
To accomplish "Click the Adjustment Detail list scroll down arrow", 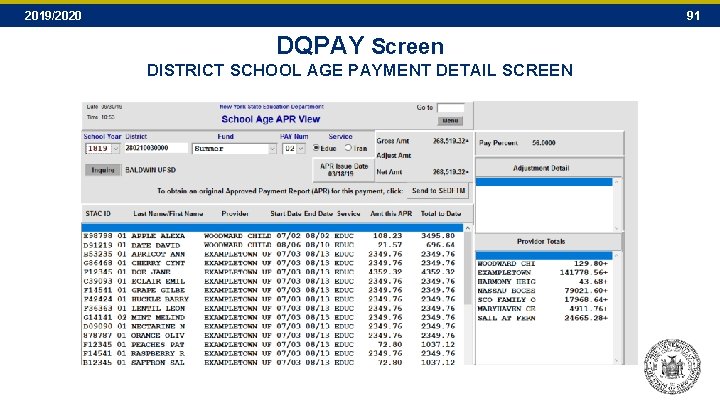I will click(617, 228).
